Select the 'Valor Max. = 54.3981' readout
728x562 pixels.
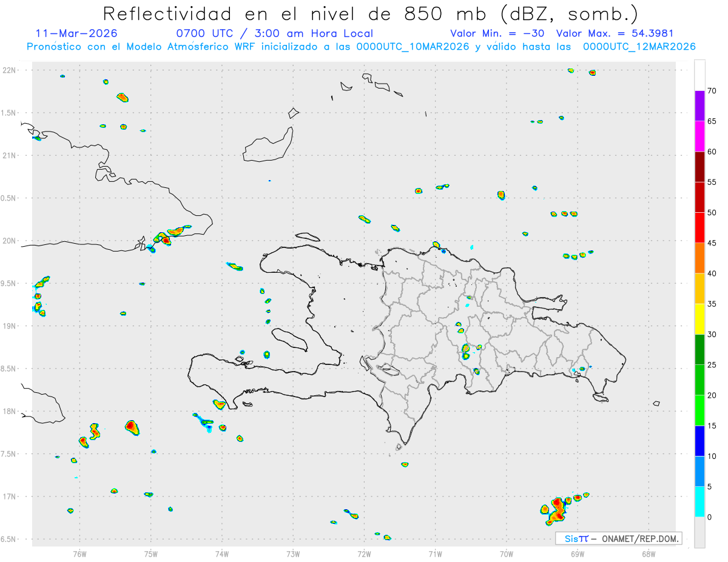[x=615, y=33]
